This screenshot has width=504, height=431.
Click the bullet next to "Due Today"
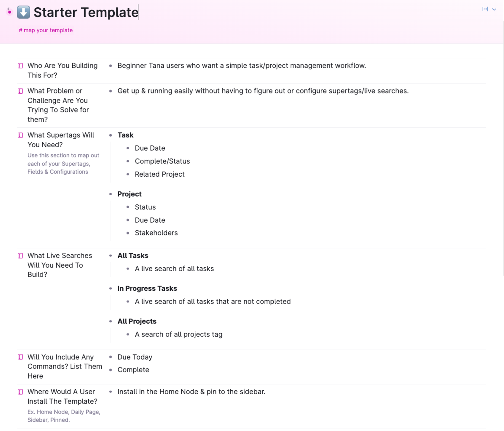111,357
